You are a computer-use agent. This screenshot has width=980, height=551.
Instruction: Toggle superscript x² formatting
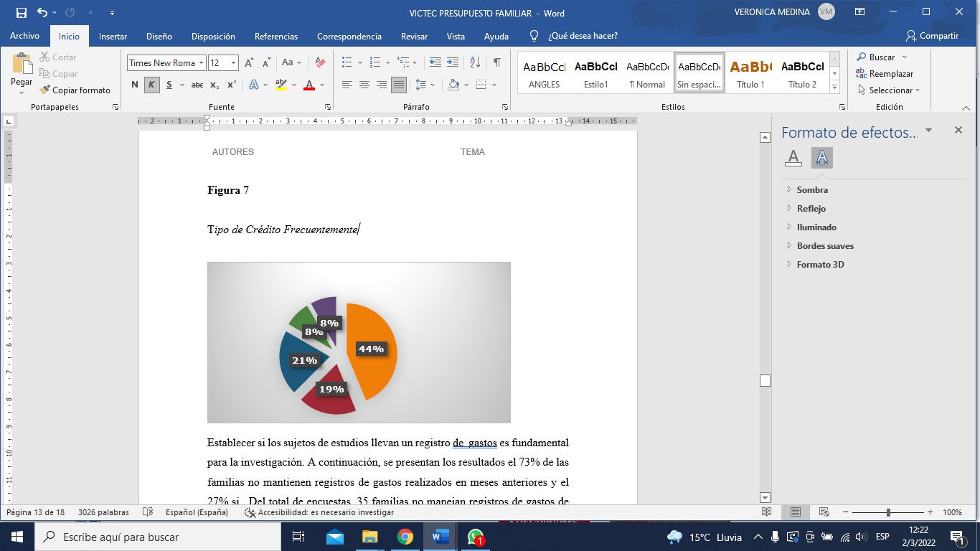231,85
